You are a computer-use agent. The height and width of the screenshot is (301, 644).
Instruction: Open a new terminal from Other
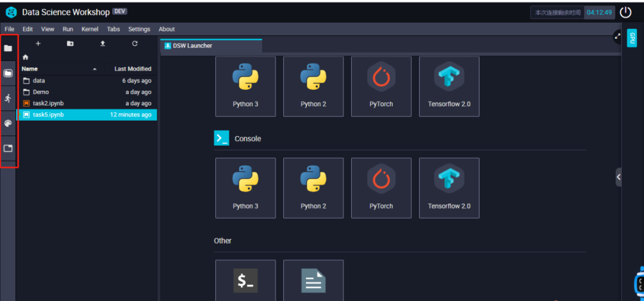pyautogui.click(x=246, y=280)
